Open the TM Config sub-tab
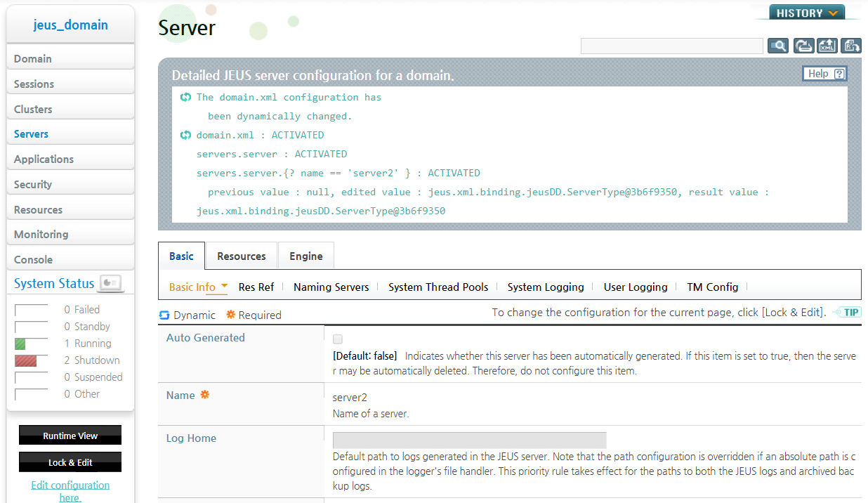The image size is (868, 503). [713, 287]
